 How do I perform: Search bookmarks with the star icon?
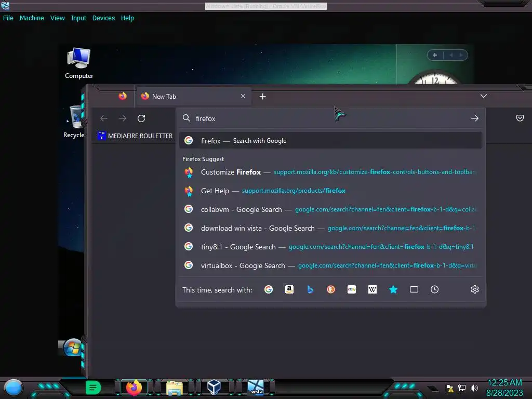[x=393, y=289]
